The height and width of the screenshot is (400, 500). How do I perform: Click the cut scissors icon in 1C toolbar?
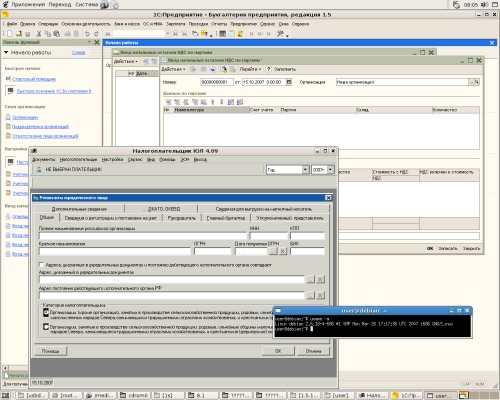pyautogui.click(x=39, y=34)
